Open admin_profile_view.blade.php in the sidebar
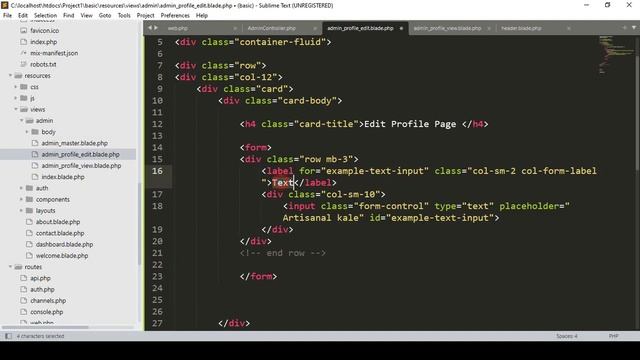The width and height of the screenshot is (640, 360). point(81,166)
